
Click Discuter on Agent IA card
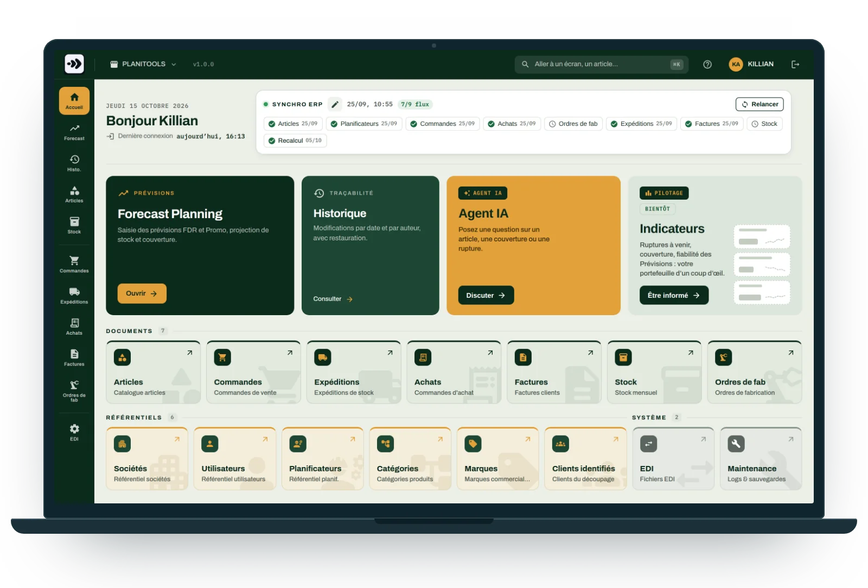[x=486, y=295]
